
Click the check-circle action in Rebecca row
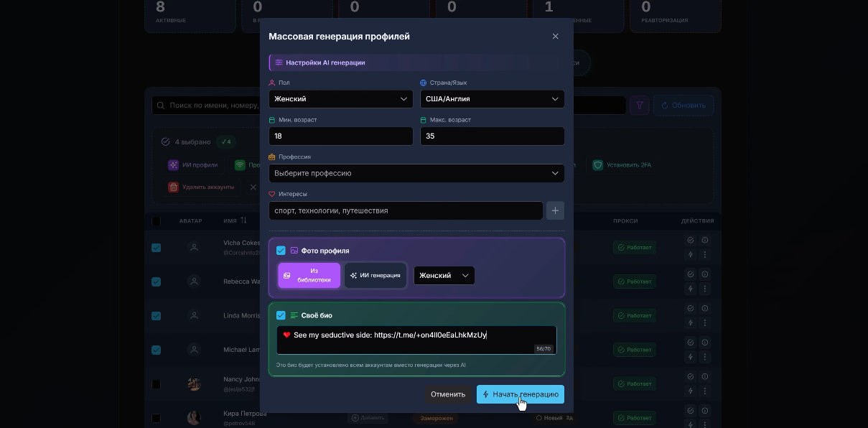click(691, 274)
